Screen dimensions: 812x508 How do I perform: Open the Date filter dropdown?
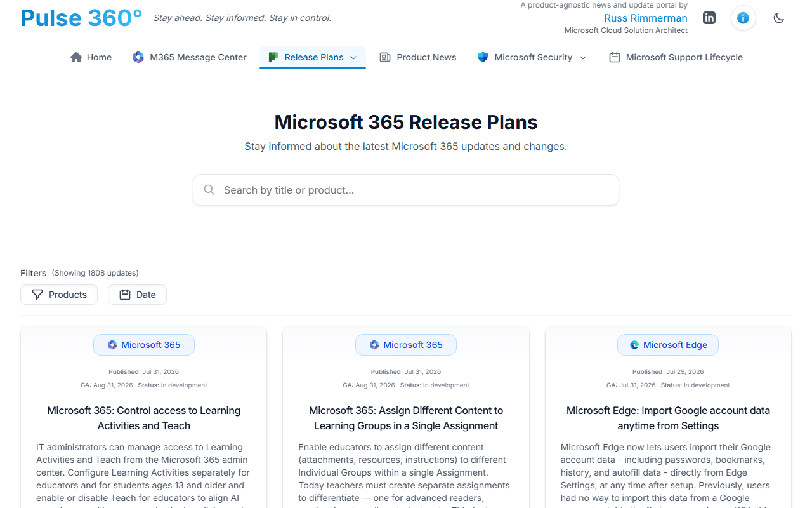137,295
